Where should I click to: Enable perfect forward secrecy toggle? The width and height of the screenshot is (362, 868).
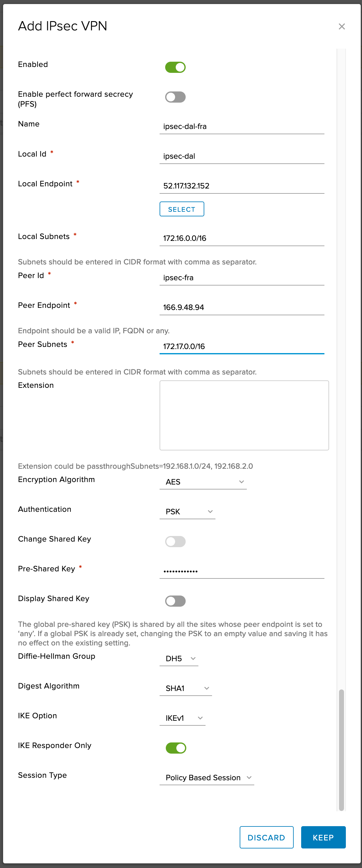[x=175, y=97]
